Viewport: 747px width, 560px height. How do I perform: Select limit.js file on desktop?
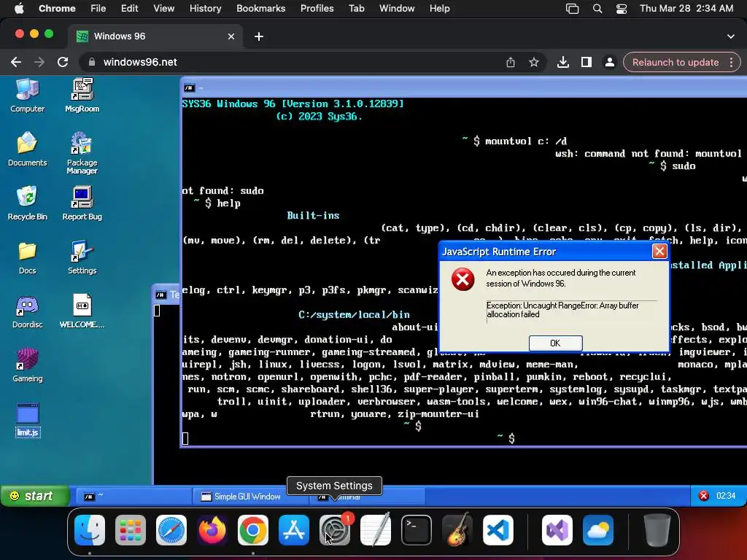(x=28, y=419)
